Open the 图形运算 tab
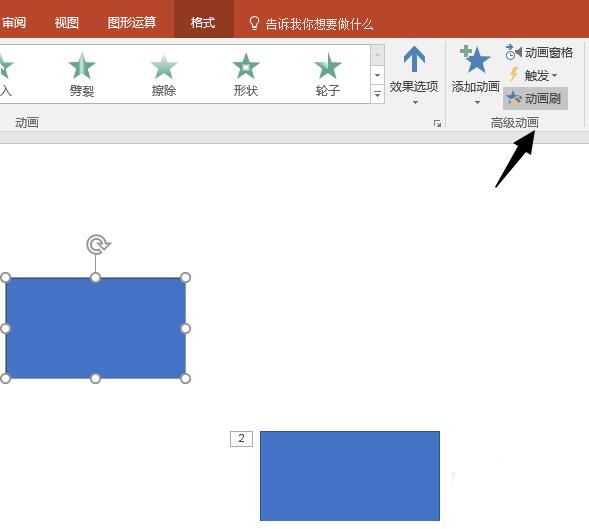Screen dimensions: 589x529 point(131,23)
